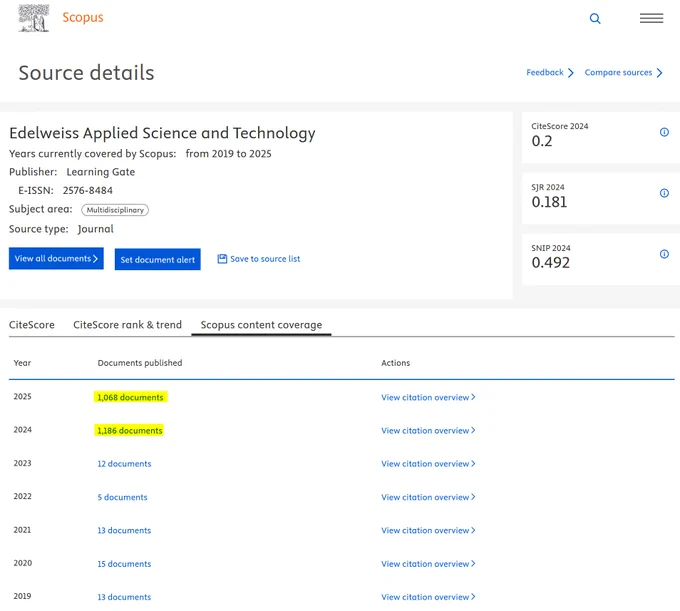This screenshot has width=680, height=611.
Task: Click the Elsevier tree logo
Action: tap(33, 18)
